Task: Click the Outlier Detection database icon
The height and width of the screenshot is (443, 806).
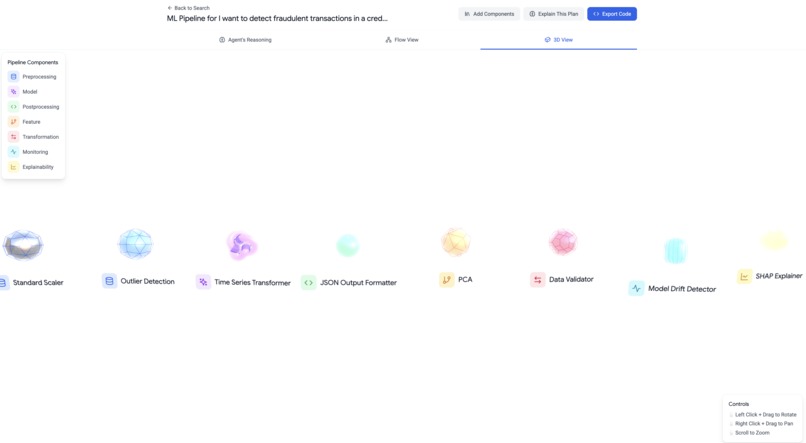Action: tap(109, 281)
